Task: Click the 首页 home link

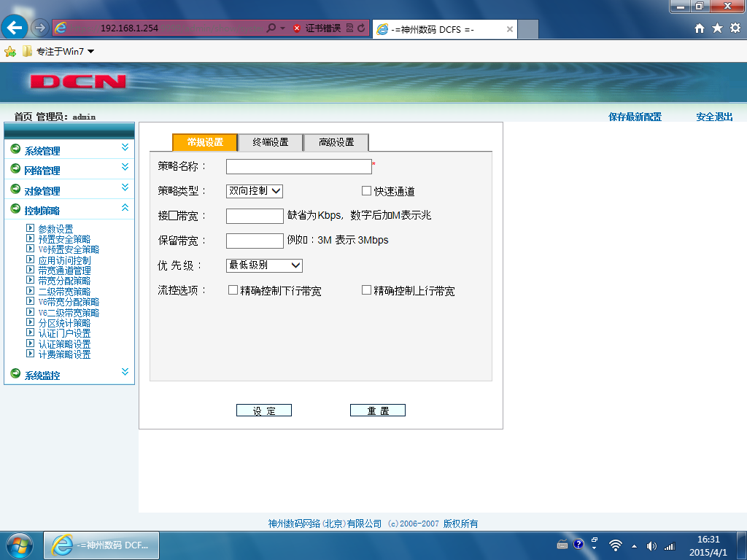Action: click(23, 117)
